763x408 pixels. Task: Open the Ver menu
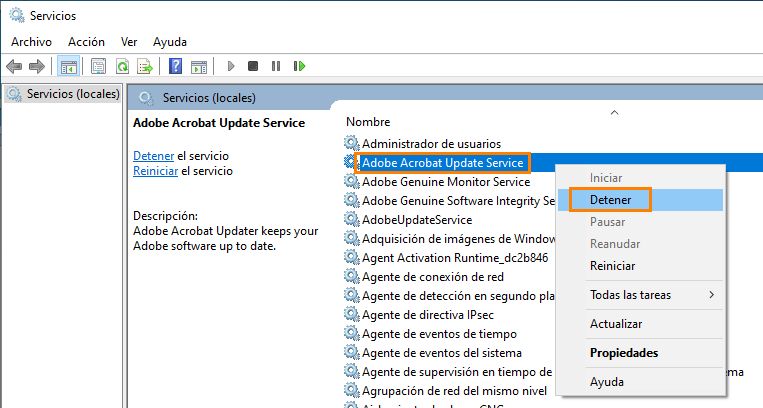tap(129, 42)
